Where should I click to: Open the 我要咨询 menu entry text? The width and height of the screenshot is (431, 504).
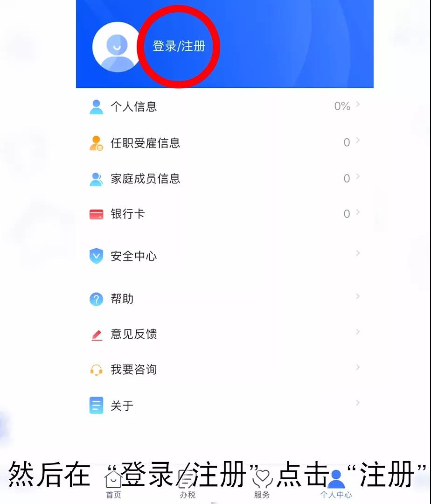[x=134, y=370]
